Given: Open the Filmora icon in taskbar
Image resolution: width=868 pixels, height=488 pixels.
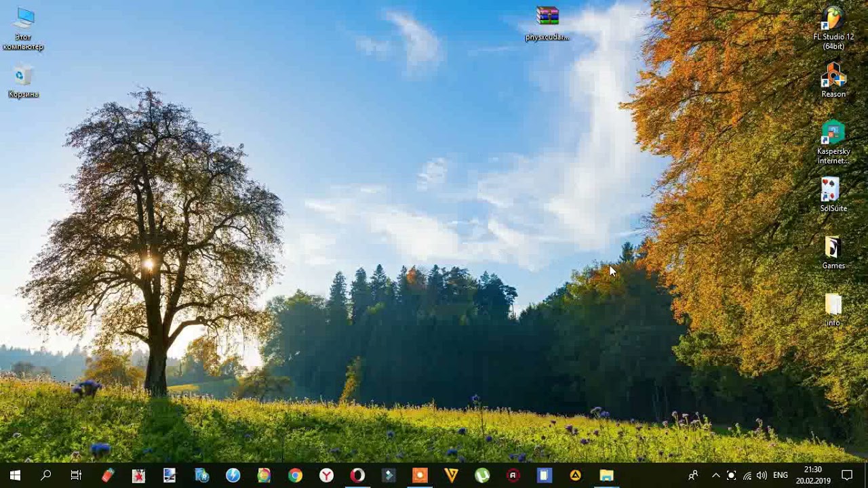Looking at the screenshot, I should click(389, 476).
